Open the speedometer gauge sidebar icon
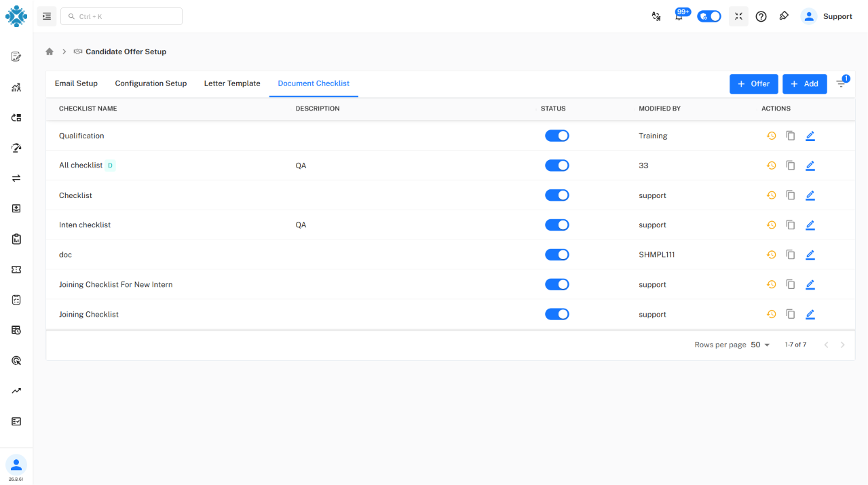 click(16, 148)
